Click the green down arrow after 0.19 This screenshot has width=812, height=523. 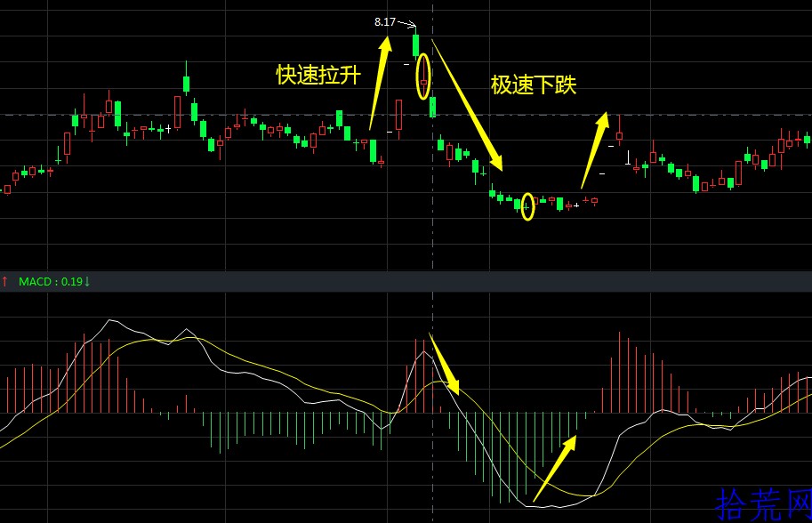click(87, 282)
